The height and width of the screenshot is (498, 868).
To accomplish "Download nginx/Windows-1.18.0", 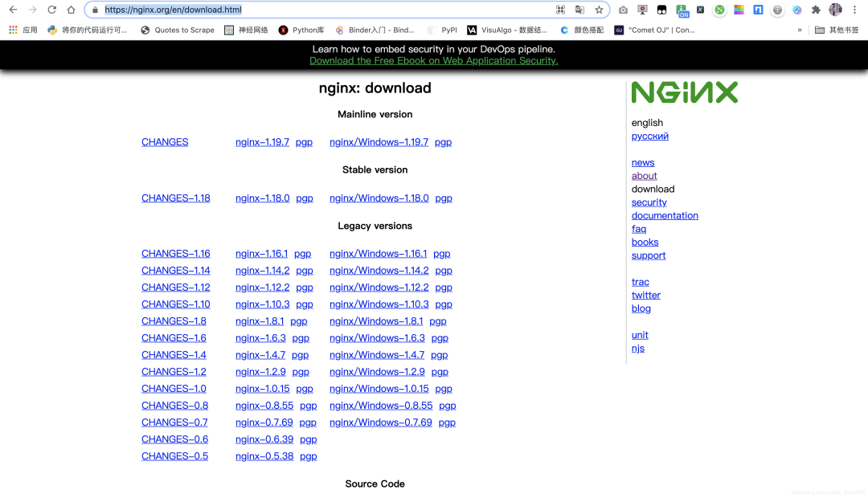I will (379, 198).
